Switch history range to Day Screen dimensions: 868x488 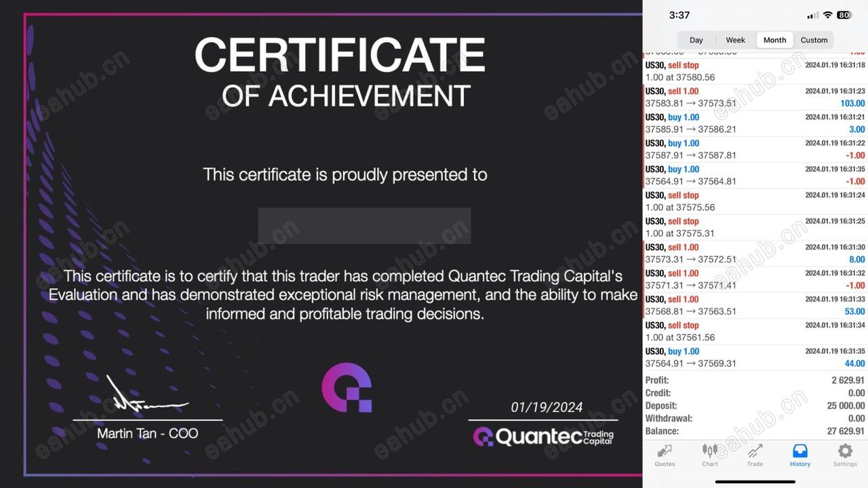[x=696, y=40]
